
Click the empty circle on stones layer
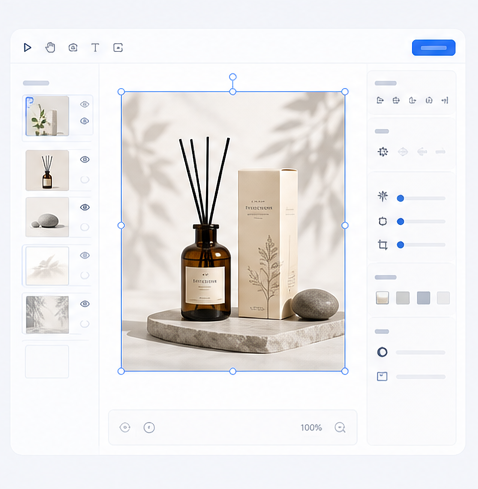click(x=85, y=227)
